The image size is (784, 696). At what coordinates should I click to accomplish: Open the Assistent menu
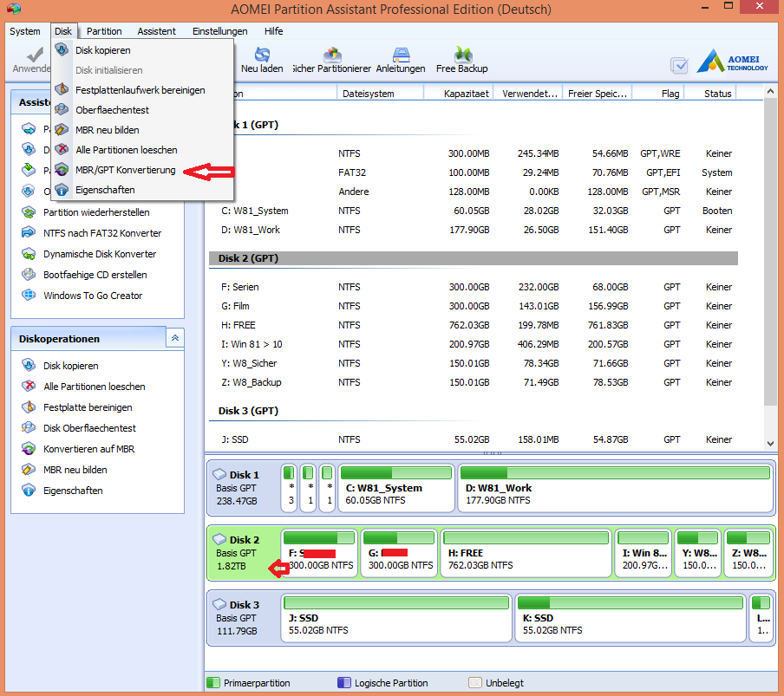(156, 31)
